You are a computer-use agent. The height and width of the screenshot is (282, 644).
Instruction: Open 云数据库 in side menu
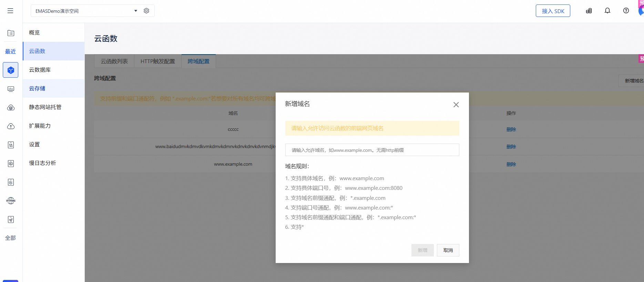(x=54, y=70)
